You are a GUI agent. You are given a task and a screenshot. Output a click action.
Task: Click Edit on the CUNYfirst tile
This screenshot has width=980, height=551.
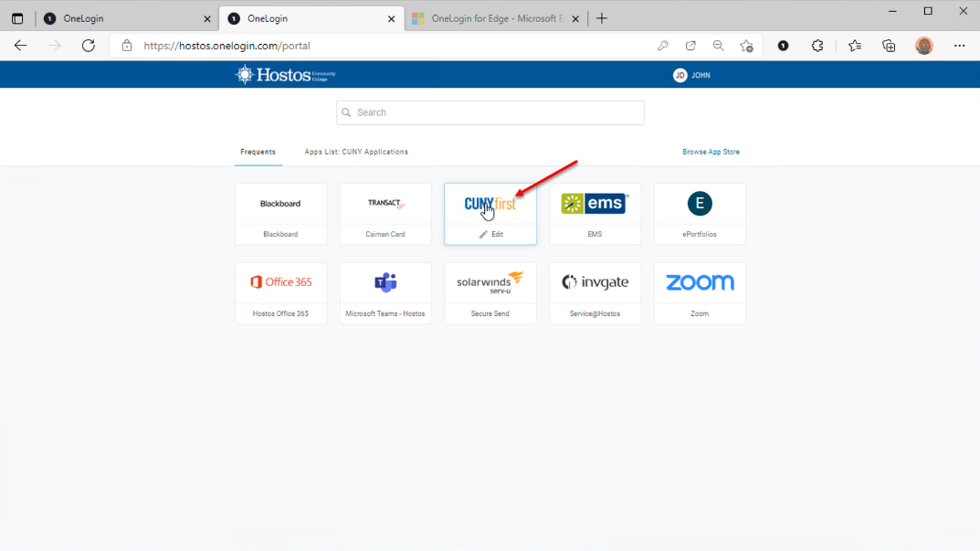coord(491,235)
